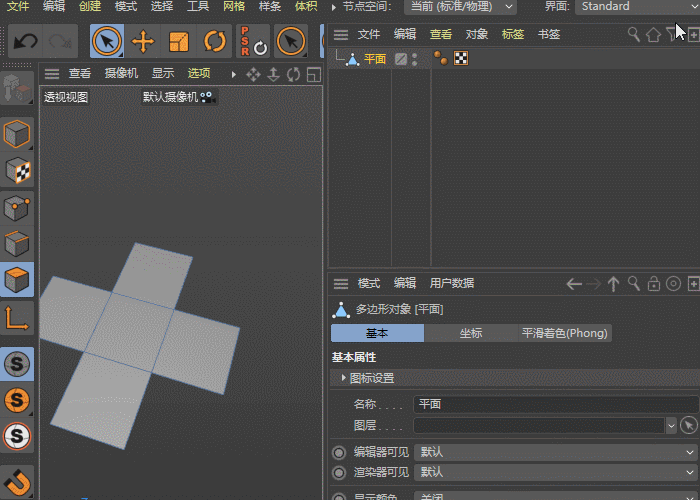Toggle 平面 visibility dots
Image resolution: width=700 pixels, height=500 pixels.
(415, 59)
